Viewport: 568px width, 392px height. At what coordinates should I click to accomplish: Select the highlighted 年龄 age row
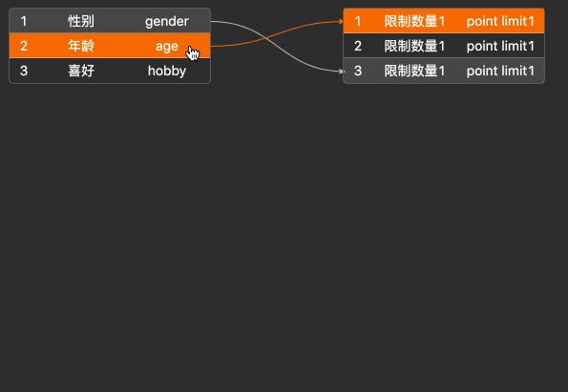[110, 46]
